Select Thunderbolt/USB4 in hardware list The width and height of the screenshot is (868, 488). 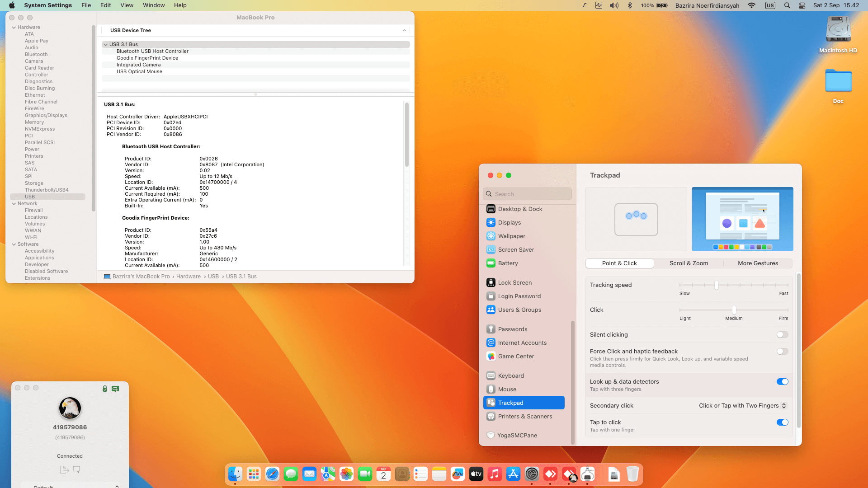click(x=47, y=190)
